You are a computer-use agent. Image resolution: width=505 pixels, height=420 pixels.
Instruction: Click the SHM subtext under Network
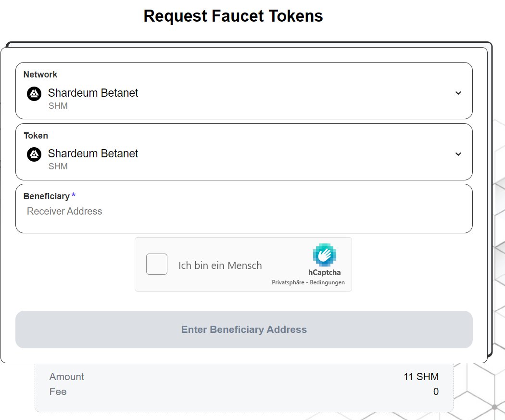click(58, 106)
